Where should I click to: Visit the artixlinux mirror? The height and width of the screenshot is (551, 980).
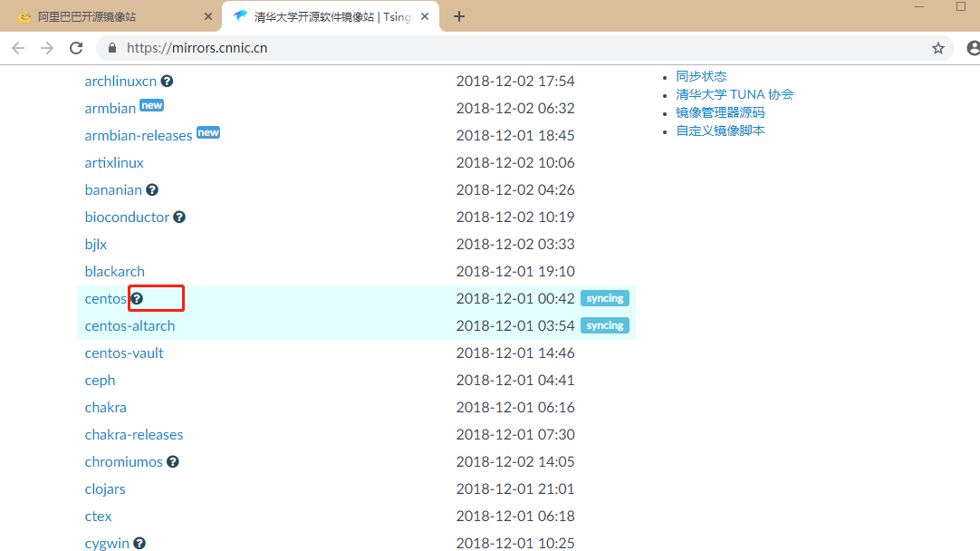tap(114, 162)
